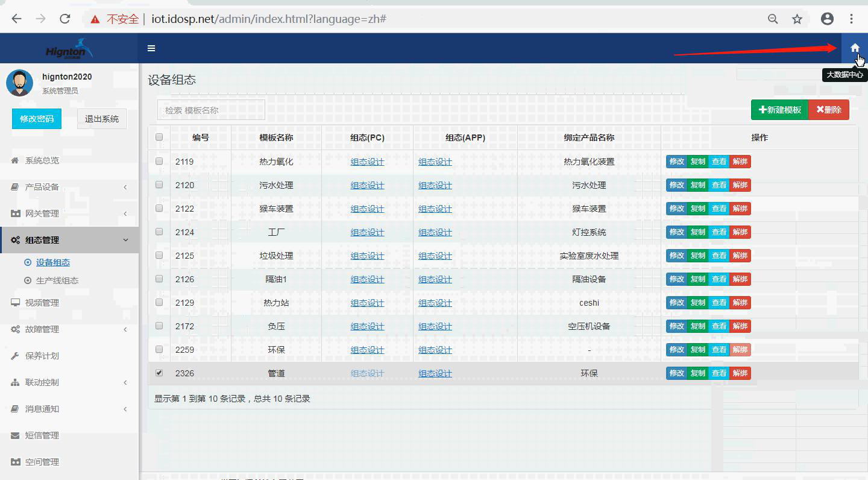Click the home icon for big data center
The width and height of the screenshot is (868, 480).
point(854,48)
